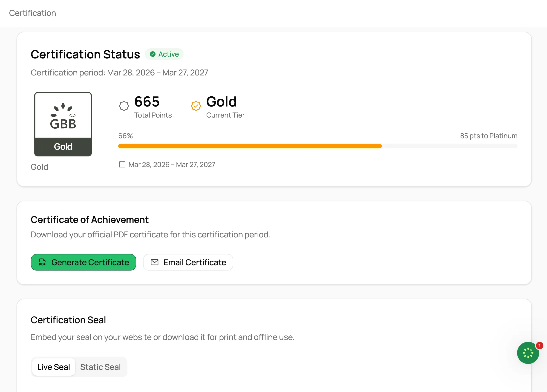This screenshot has height=392, width=547.
Task: Click the Gold current tier value
Action: pyautogui.click(x=222, y=101)
